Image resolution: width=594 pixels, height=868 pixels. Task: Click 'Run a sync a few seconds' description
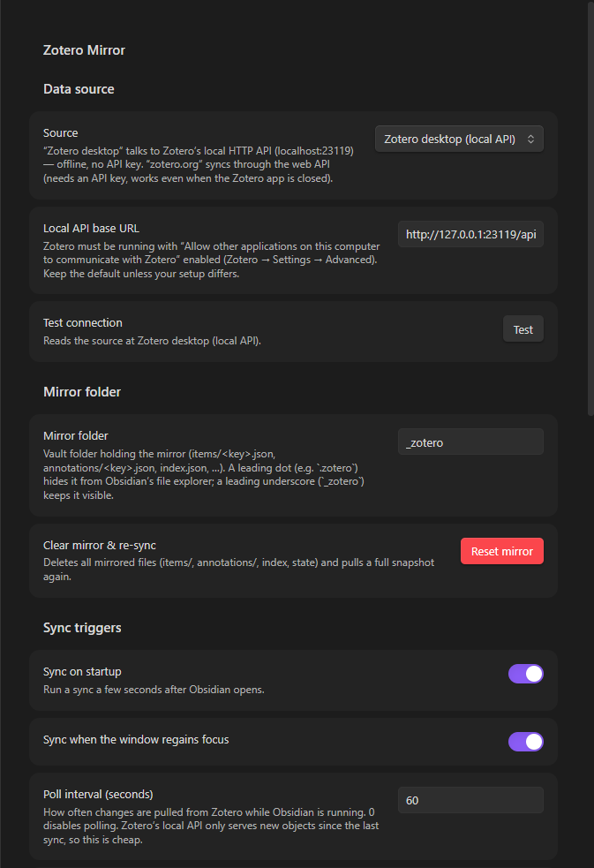pyautogui.click(x=154, y=690)
